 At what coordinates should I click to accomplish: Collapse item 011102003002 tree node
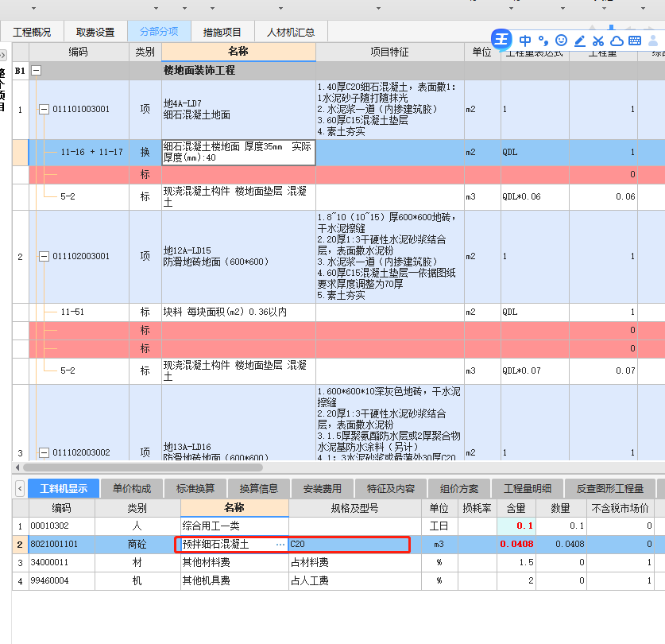[44, 452]
